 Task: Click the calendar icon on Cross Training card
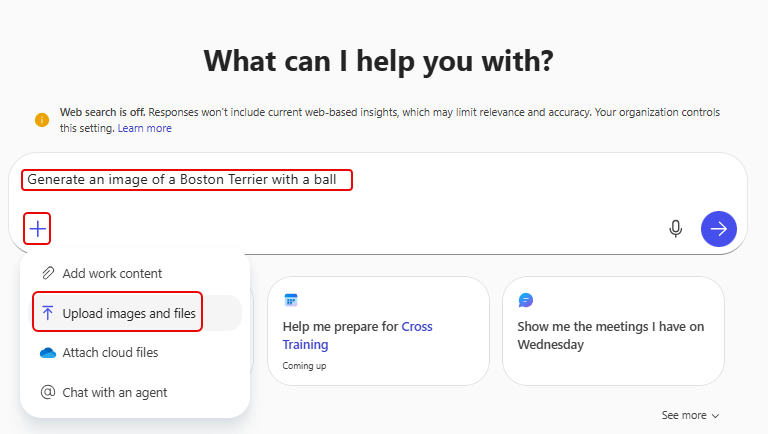(291, 300)
